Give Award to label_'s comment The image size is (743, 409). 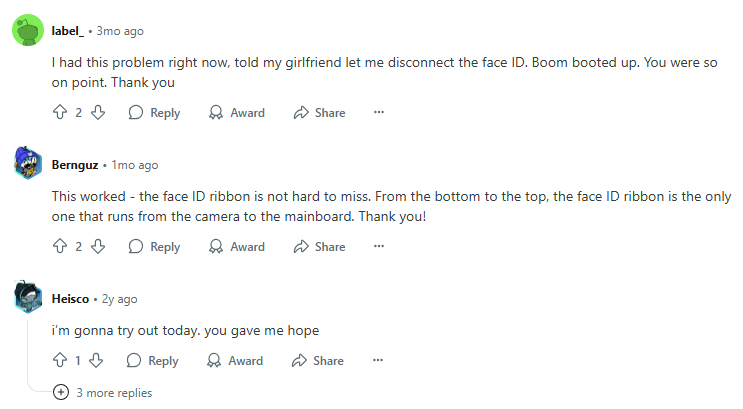[x=236, y=113]
